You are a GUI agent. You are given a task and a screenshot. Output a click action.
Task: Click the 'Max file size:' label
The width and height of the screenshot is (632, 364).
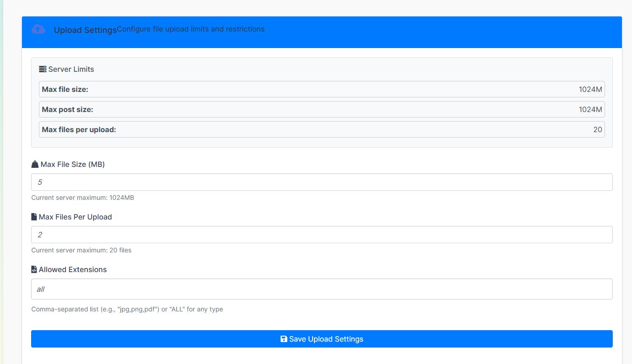65,89
